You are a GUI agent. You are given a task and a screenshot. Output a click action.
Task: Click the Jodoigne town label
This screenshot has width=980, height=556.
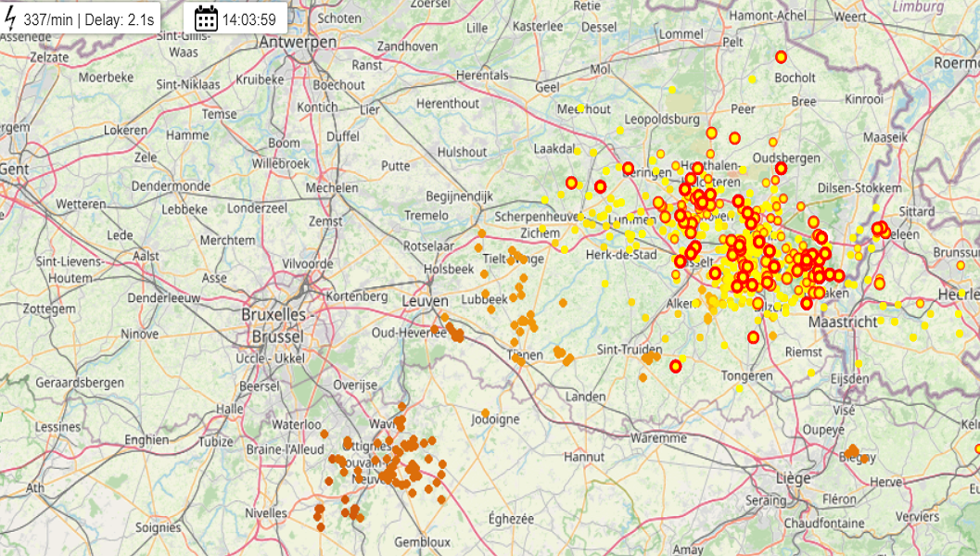(495, 419)
